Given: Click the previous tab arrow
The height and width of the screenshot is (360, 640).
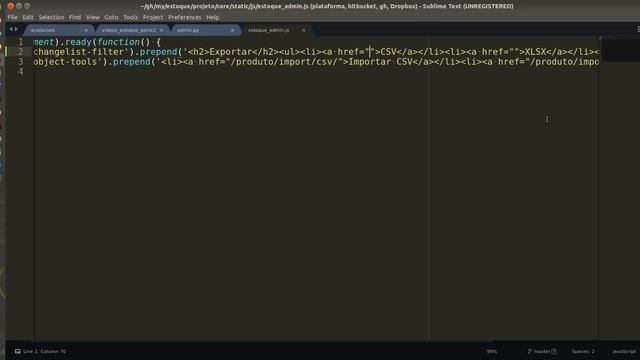Looking at the screenshot, I should pos(11,29).
